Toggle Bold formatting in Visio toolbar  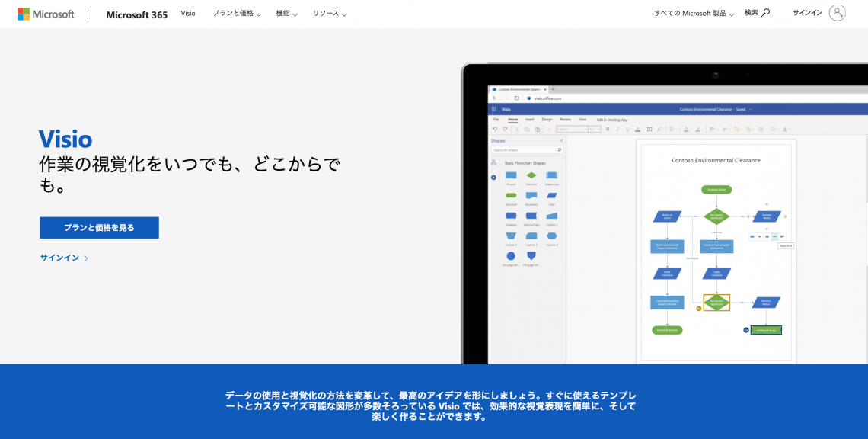(608, 129)
